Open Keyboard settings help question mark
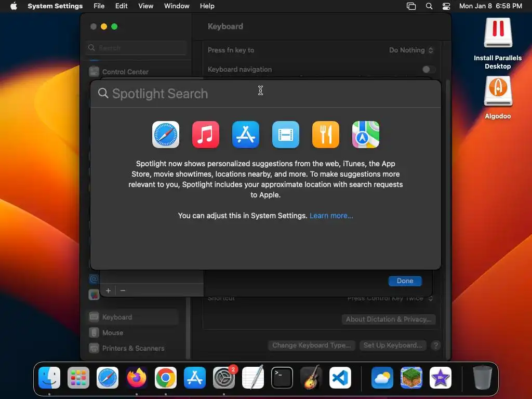The image size is (532, 399). (436, 345)
